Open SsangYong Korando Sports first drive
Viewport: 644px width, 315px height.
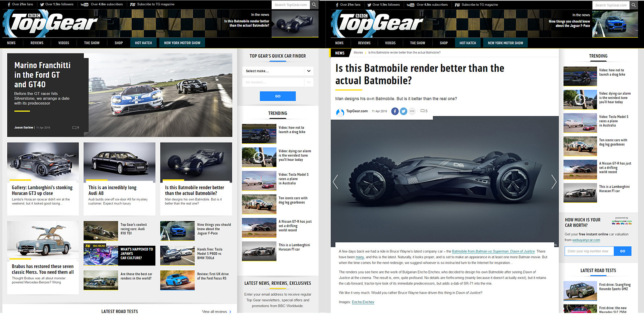pyautogui.click(x=597, y=291)
